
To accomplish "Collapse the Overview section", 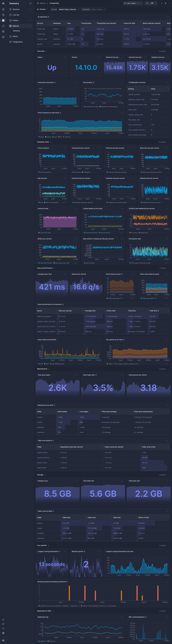I will click(42, 51).
